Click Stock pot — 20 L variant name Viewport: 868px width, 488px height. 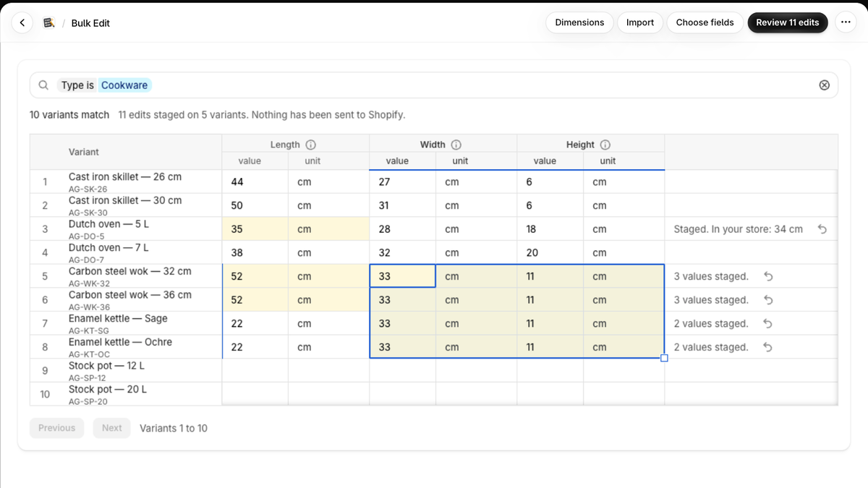pos(108,389)
